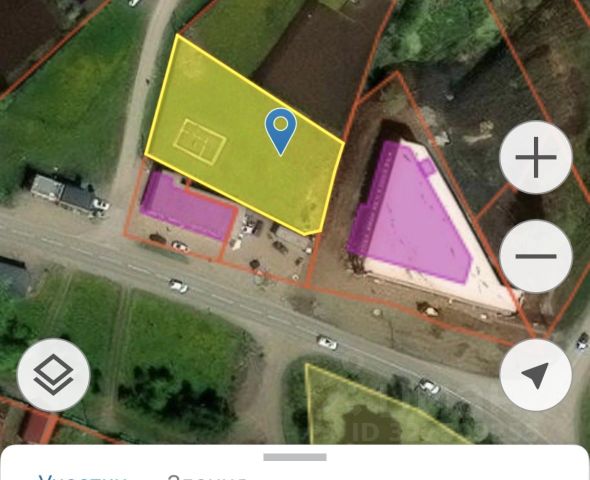
Task: Select the rectangular purple building near road
Action: [x=186, y=207]
